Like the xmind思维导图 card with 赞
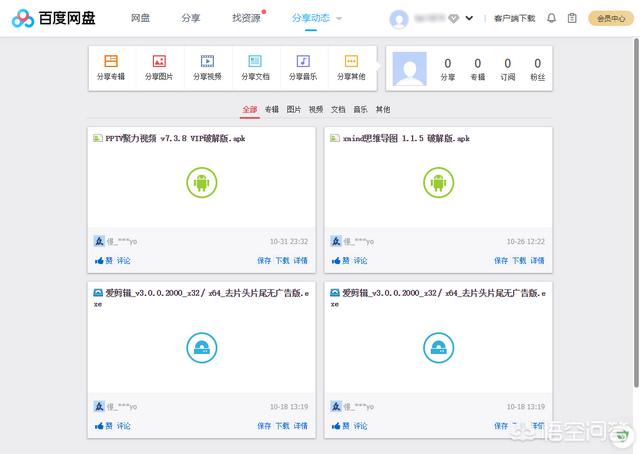The image size is (640, 454). pos(340,260)
